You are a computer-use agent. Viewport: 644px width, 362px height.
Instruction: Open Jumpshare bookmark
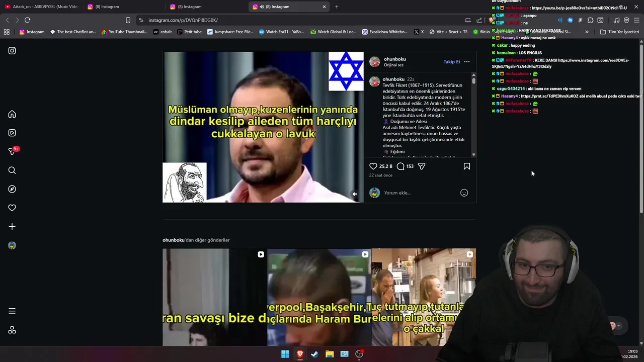click(230, 32)
